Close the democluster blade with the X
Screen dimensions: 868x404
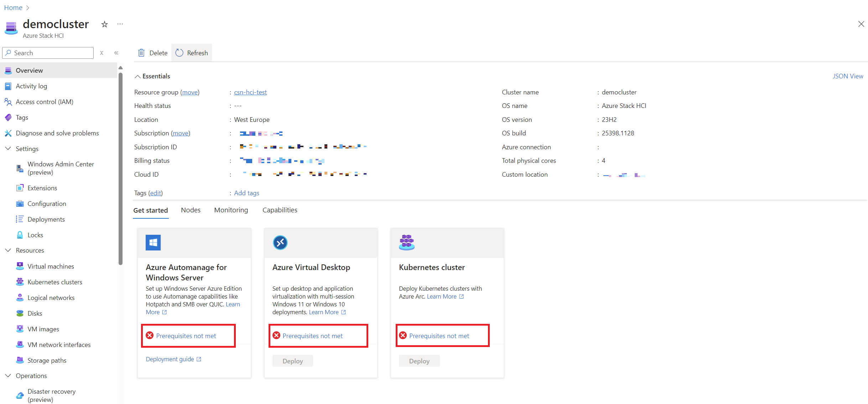click(861, 24)
